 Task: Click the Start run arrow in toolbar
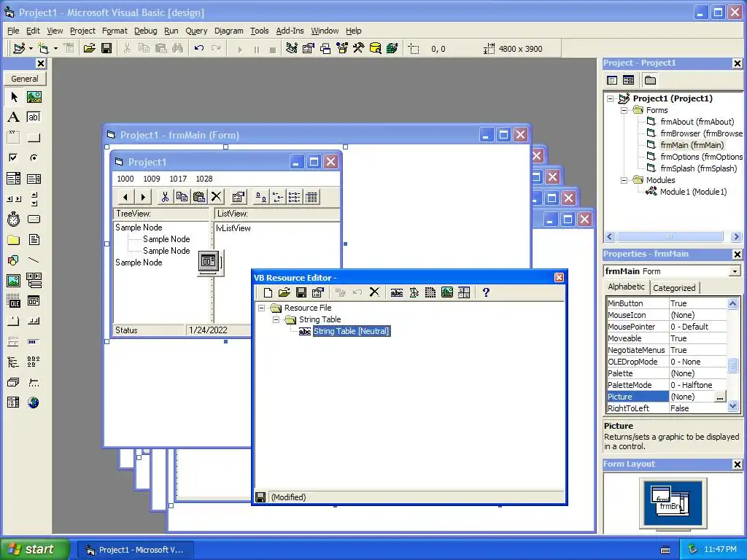click(x=240, y=49)
